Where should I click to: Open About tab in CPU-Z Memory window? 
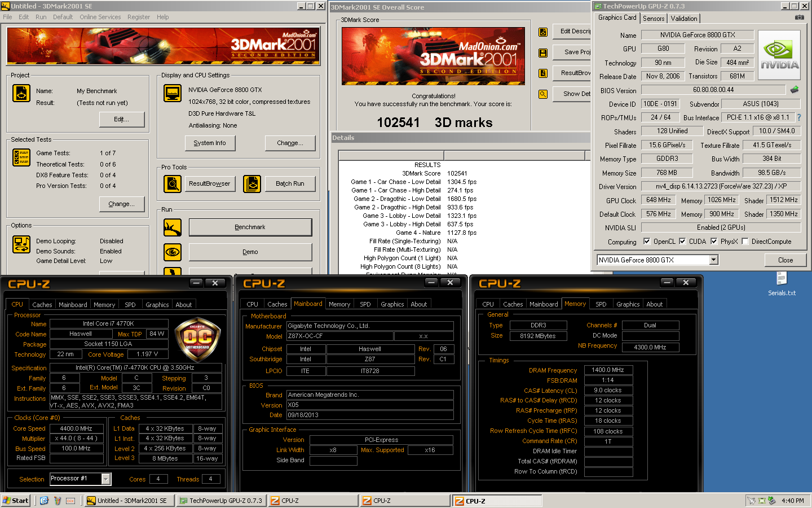click(654, 304)
